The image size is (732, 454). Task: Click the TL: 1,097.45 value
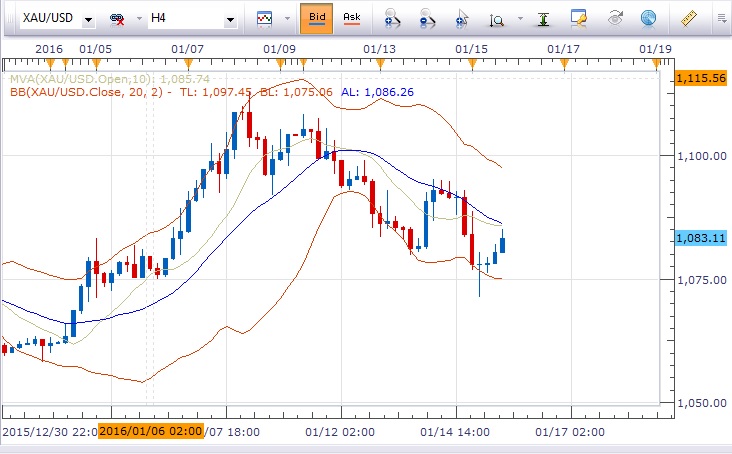pos(216,92)
